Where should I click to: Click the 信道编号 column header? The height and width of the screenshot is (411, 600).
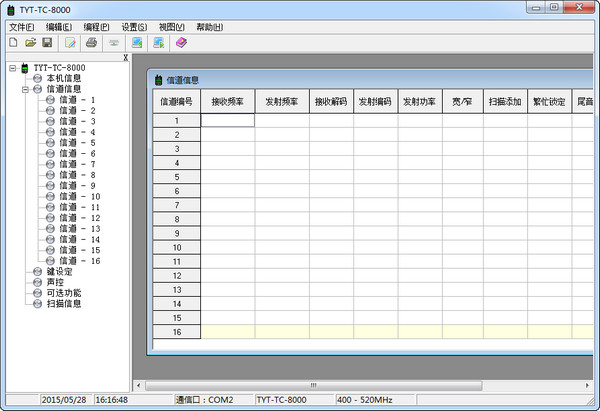coord(176,101)
